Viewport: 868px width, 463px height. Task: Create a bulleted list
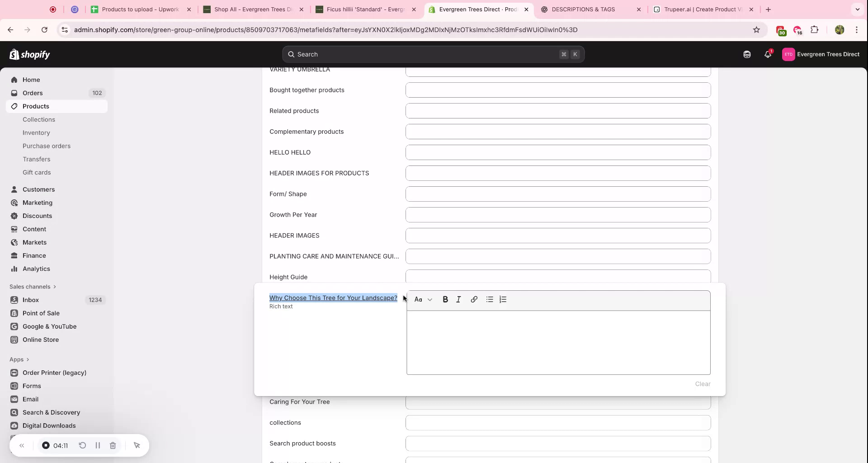(x=489, y=299)
